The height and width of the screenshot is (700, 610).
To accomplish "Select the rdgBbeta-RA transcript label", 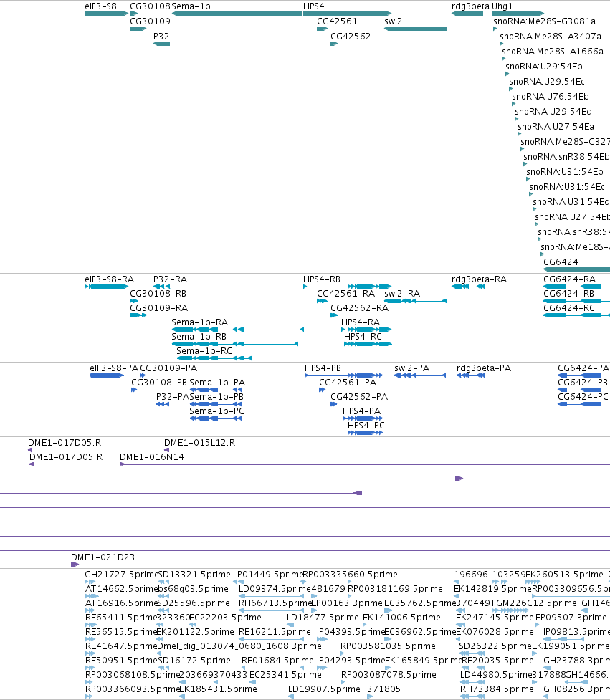I will (479, 279).
